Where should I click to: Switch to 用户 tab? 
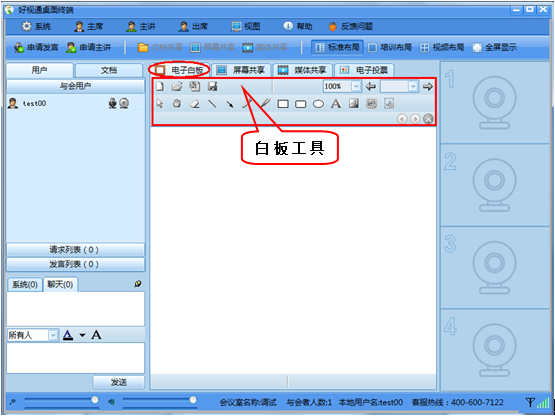pos(40,70)
